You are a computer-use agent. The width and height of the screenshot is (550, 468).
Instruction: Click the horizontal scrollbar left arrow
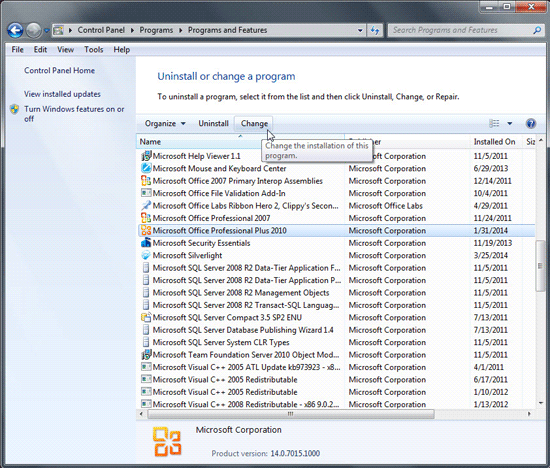(x=141, y=414)
